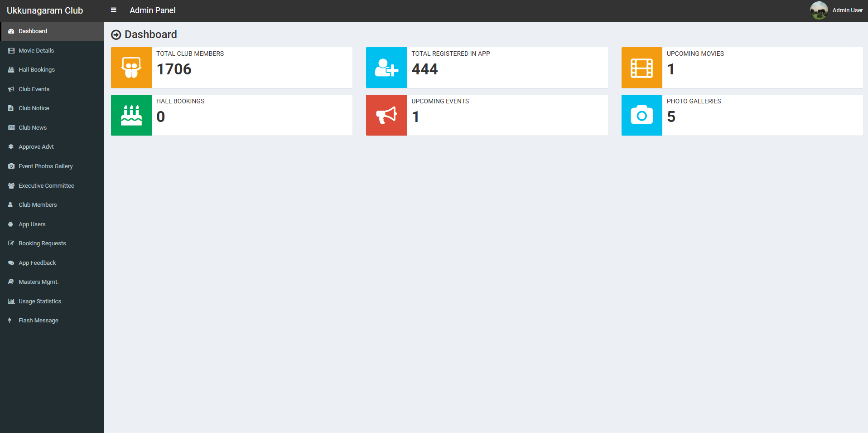The width and height of the screenshot is (868, 433).
Task: Open Event Photos Gallery in sidebar
Action: click(45, 166)
